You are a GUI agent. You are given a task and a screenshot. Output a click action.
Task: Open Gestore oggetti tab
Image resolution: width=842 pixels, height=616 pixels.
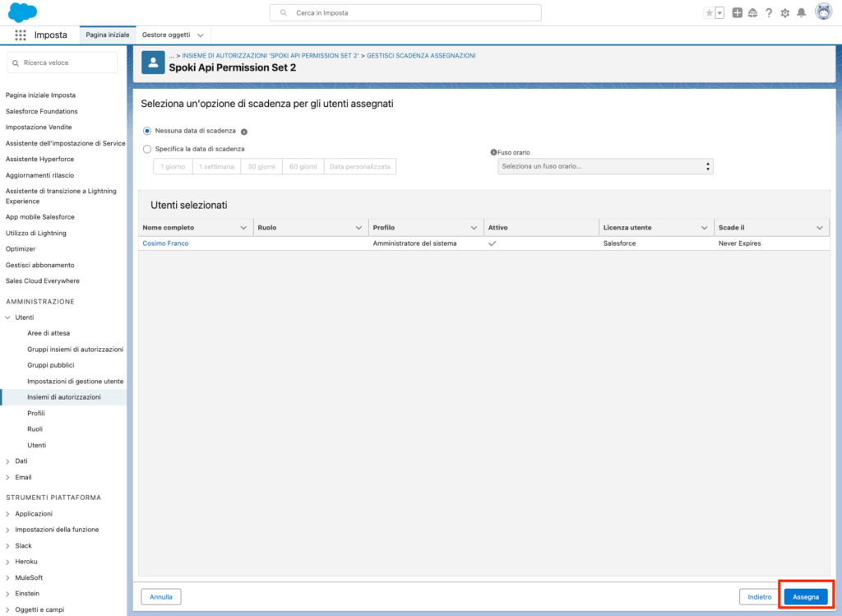pos(166,35)
